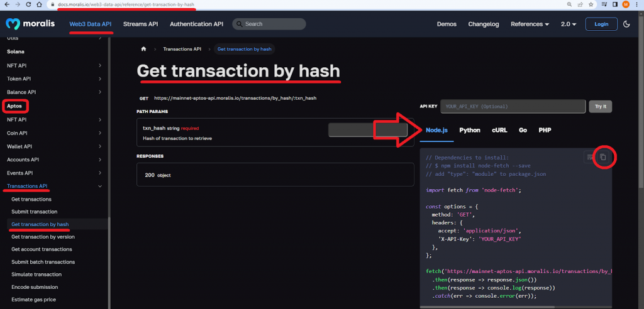Toggle dark mode with moon icon

click(x=626, y=24)
